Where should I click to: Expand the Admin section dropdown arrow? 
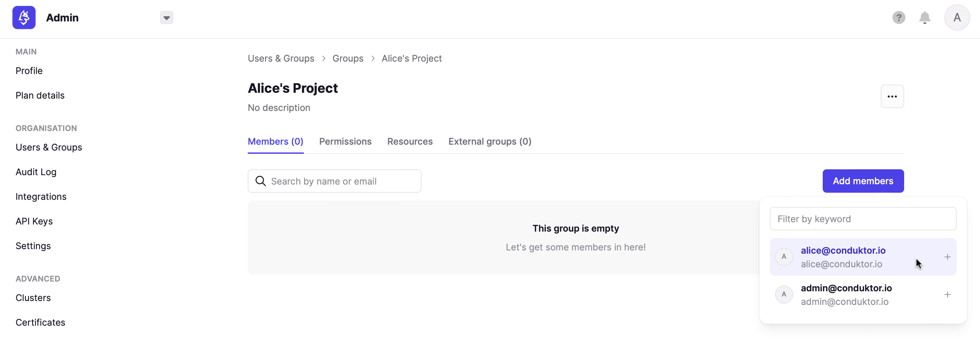(x=166, y=18)
